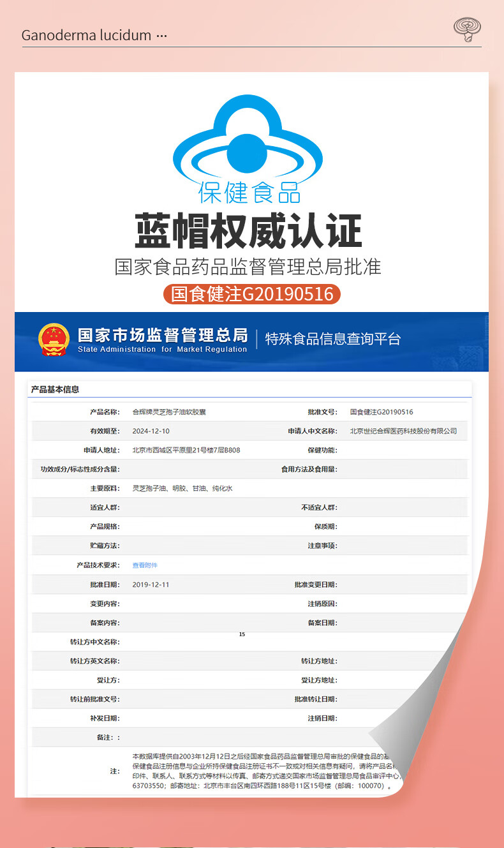504x848 pixels.
Task: Click the 批准转让日期 label
Action: pyautogui.click(x=316, y=699)
